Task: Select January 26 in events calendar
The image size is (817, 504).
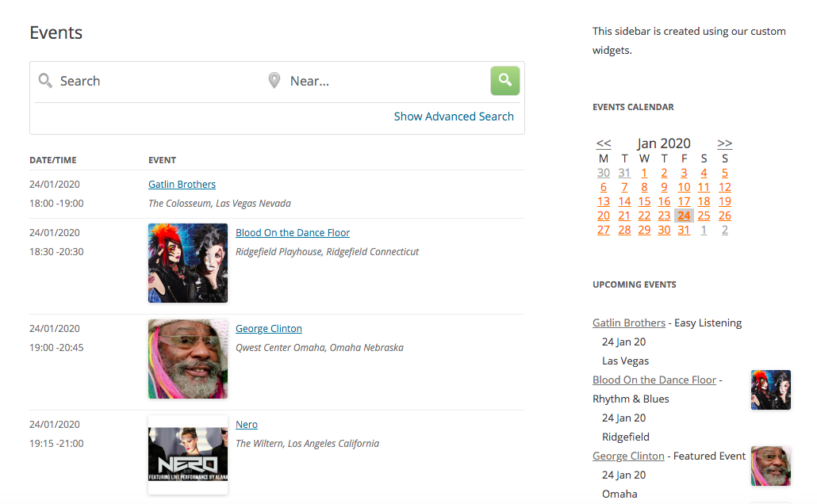Action: [724, 216]
